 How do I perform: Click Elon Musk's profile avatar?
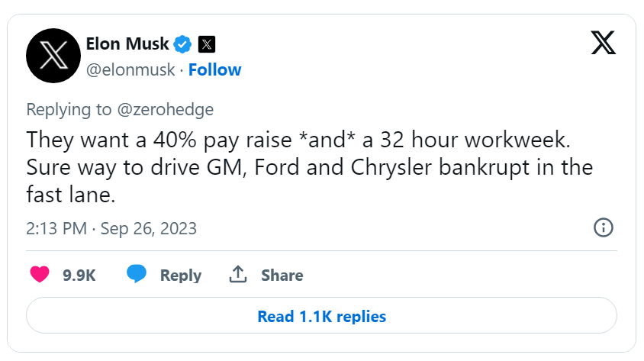53,56
